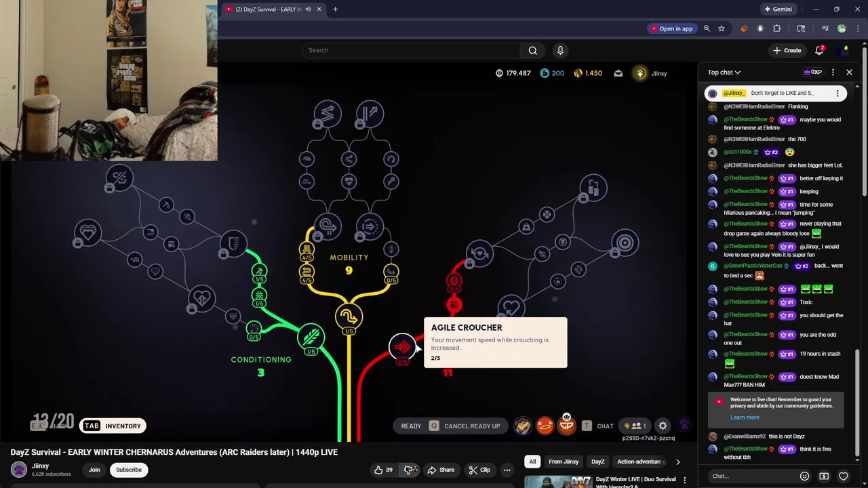Image resolution: width=868 pixels, height=488 pixels.
Task: Select the Action-adventure filter chip
Action: pyautogui.click(x=639, y=462)
